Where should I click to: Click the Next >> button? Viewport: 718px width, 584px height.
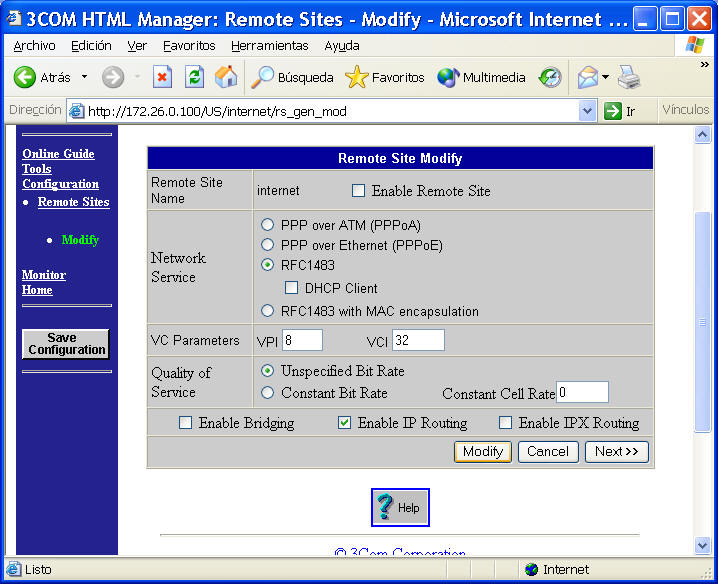[616, 452]
